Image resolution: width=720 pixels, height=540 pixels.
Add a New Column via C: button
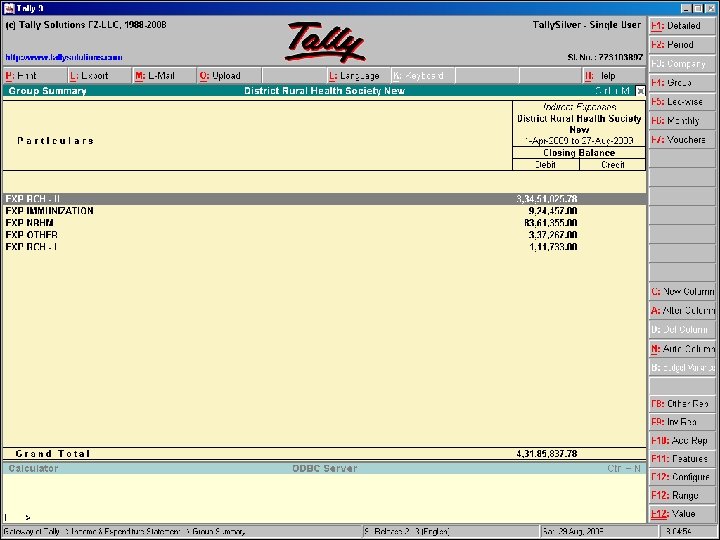coord(682,292)
